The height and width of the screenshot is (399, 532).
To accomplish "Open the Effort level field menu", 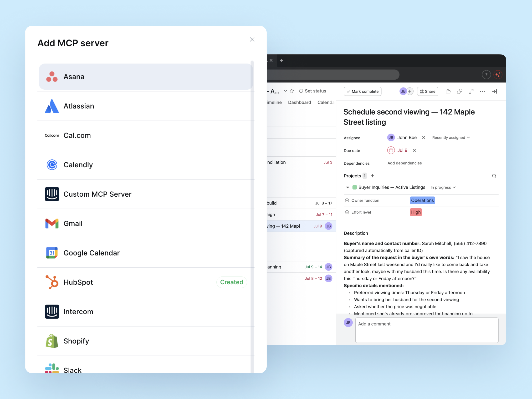I will [347, 212].
